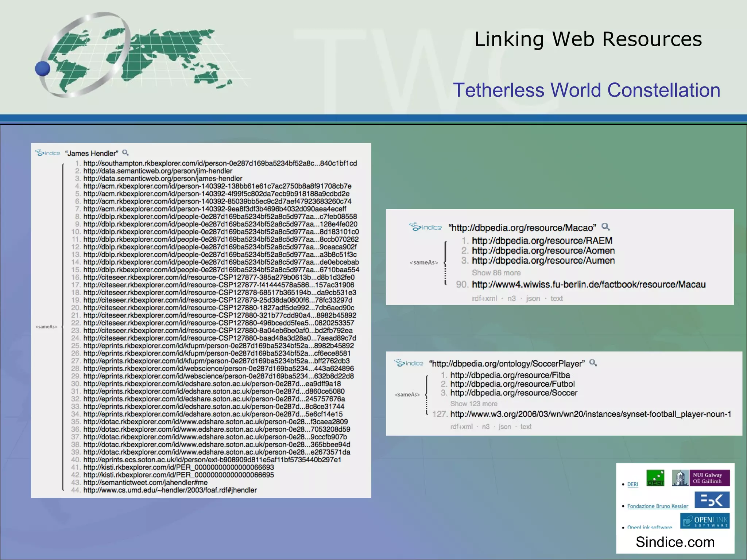This screenshot has height=560, width=747.
Task: Select n3 format in Macao panel
Action: point(511,298)
